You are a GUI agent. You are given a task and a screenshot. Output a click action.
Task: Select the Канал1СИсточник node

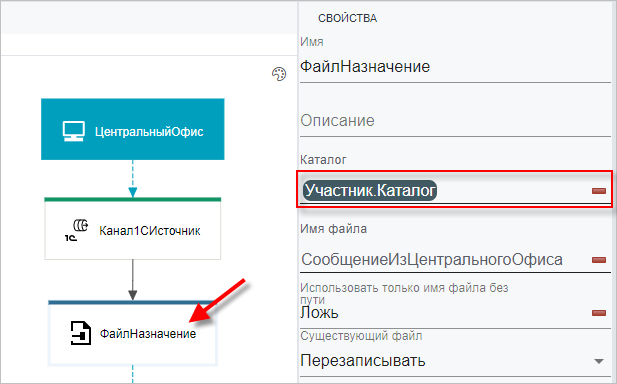(x=133, y=229)
